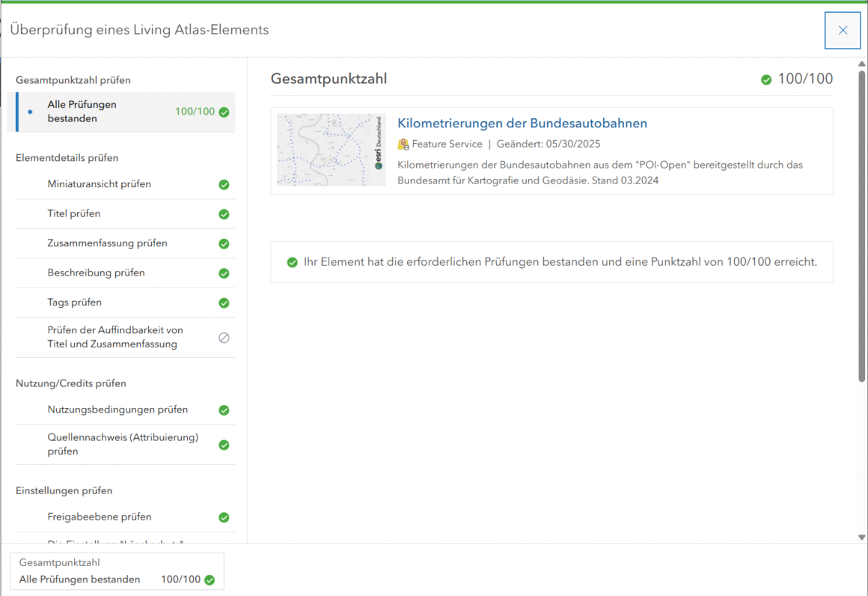868x596 pixels.
Task: Open 'Prüfen der Auffindbarkeit von Titel und Zusammenfassung'
Action: (126, 338)
